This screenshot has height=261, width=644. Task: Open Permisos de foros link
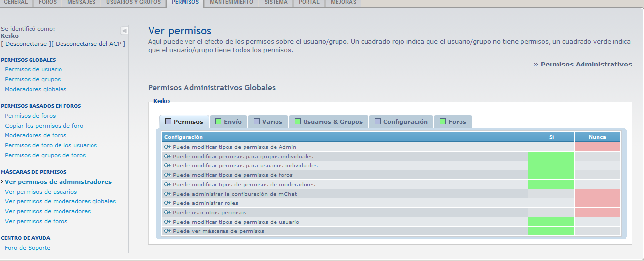pos(31,116)
